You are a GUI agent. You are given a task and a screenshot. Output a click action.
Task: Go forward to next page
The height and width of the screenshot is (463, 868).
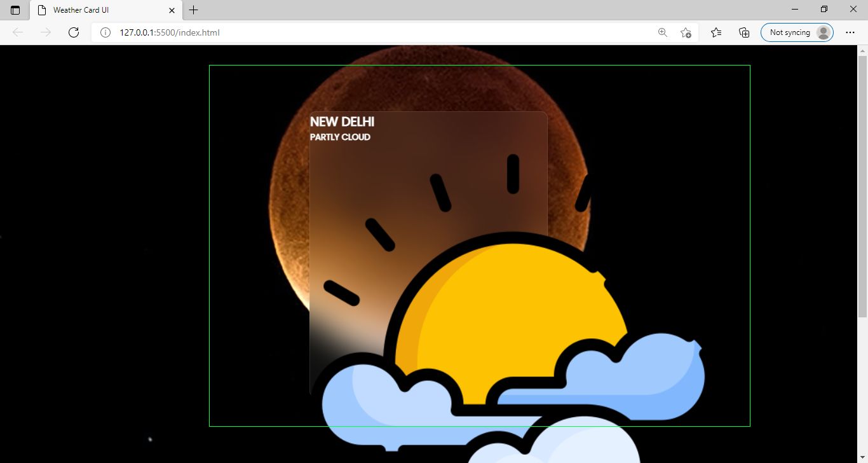(46, 32)
